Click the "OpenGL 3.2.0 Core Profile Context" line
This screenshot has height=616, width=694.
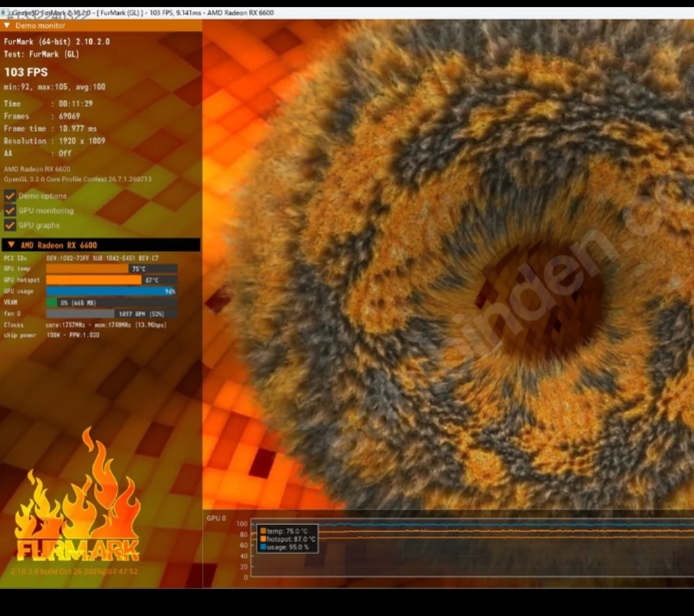click(x=78, y=179)
